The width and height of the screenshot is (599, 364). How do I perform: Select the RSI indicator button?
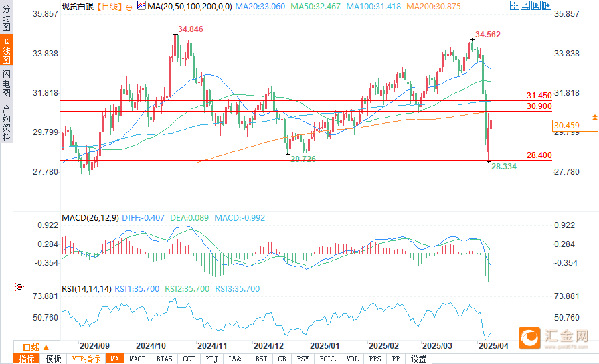(x=261, y=359)
